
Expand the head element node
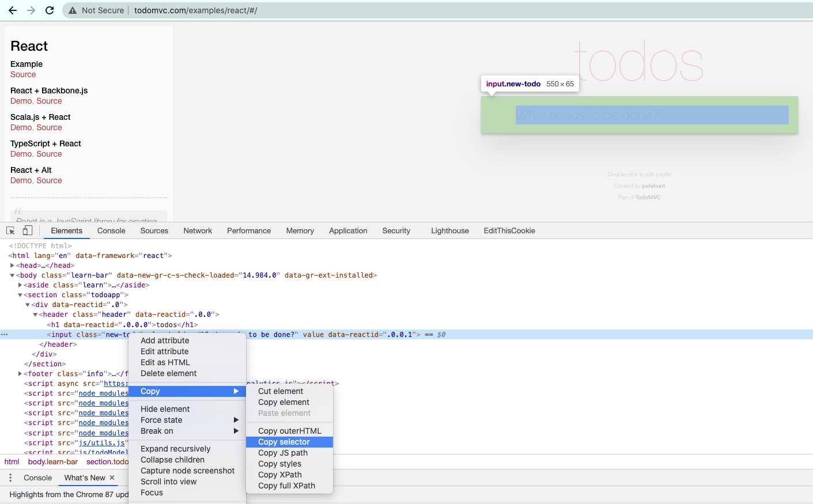click(12, 266)
